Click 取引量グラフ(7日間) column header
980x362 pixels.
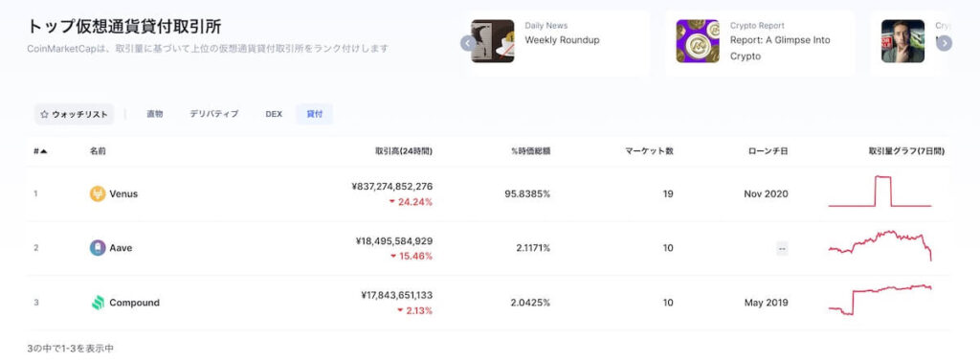(906, 151)
